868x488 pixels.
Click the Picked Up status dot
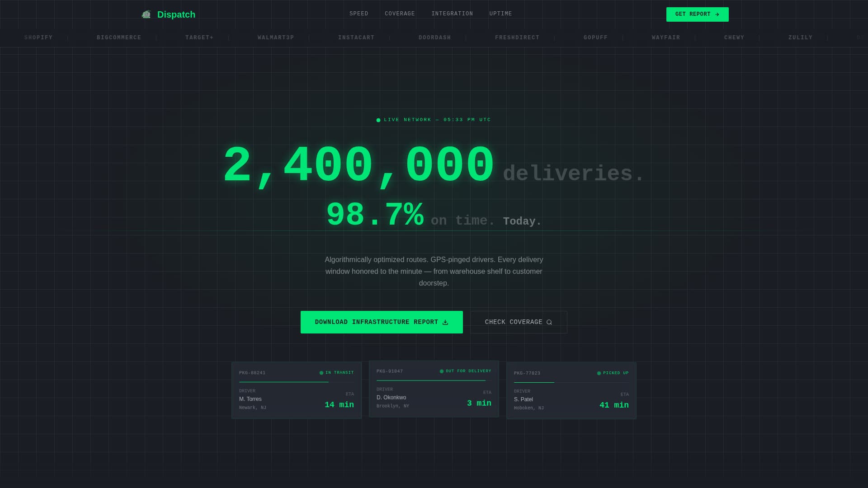pos(599,373)
